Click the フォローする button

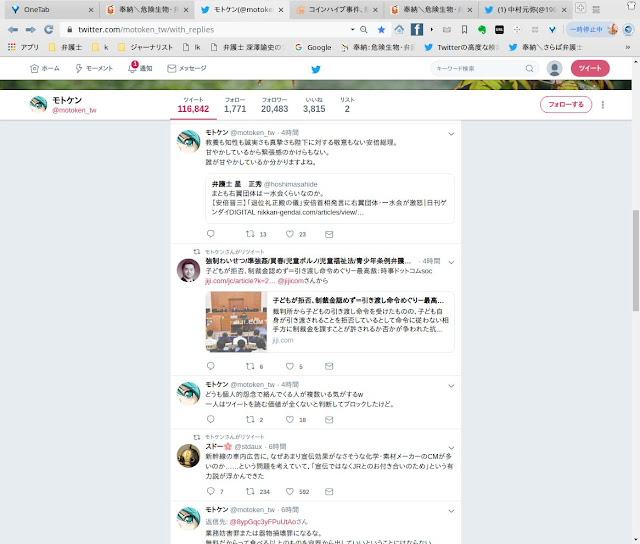[566, 104]
